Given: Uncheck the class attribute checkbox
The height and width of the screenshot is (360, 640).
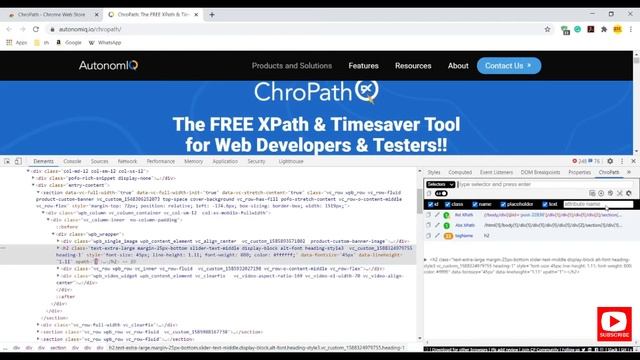Looking at the screenshot, I should pyautogui.click(x=447, y=204).
